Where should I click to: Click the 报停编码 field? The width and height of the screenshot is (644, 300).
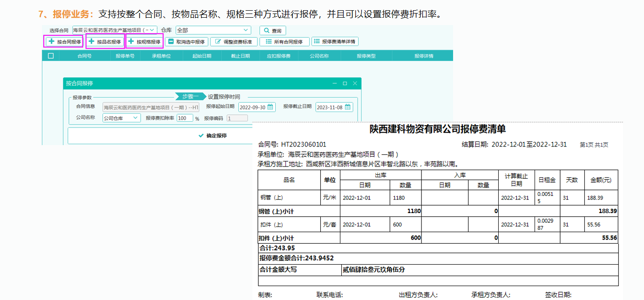point(237,118)
